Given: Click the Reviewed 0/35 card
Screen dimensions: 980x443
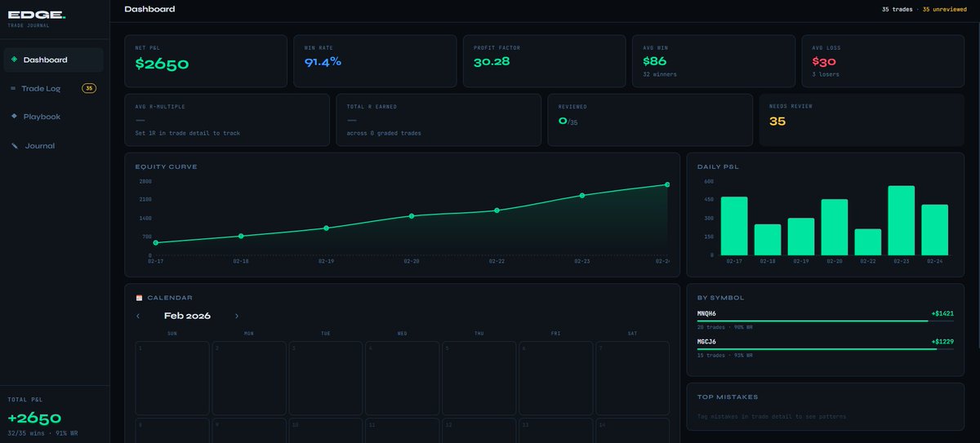Looking at the screenshot, I should pos(650,120).
